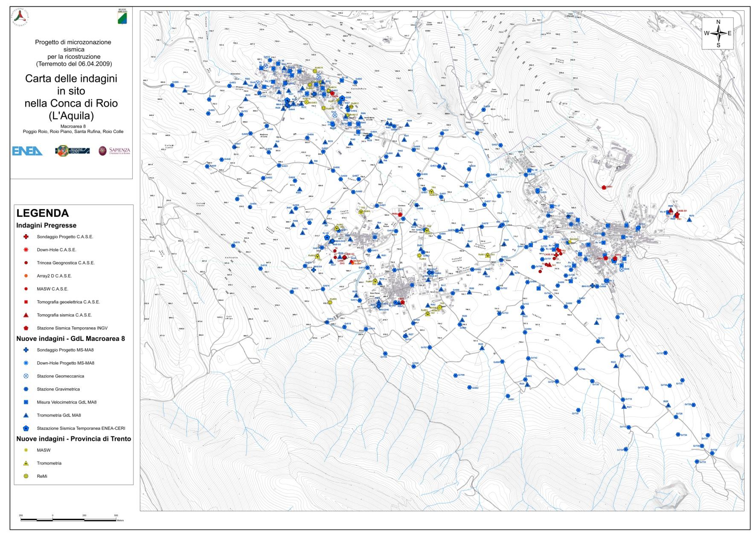Click the blue pentagon ENEA-CERI station legend symbol
The image size is (756, 535).
(x=26, y=428)
